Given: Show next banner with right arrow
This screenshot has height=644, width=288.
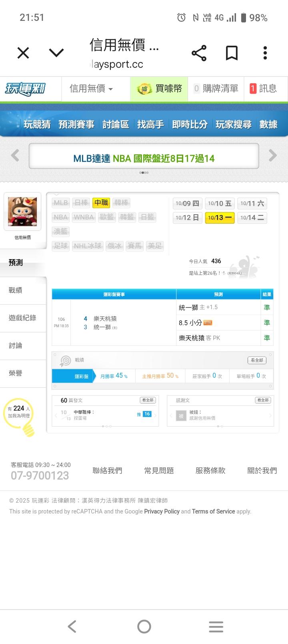Looking at the screenshot, I should pos(273,155).
